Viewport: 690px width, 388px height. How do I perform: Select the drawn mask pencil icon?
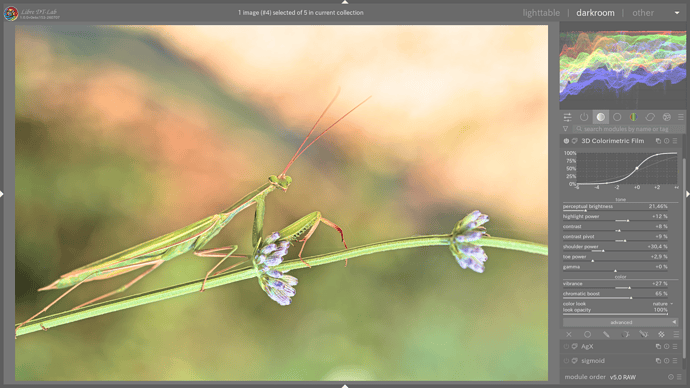pyautogui.click(x=606, y=334)
